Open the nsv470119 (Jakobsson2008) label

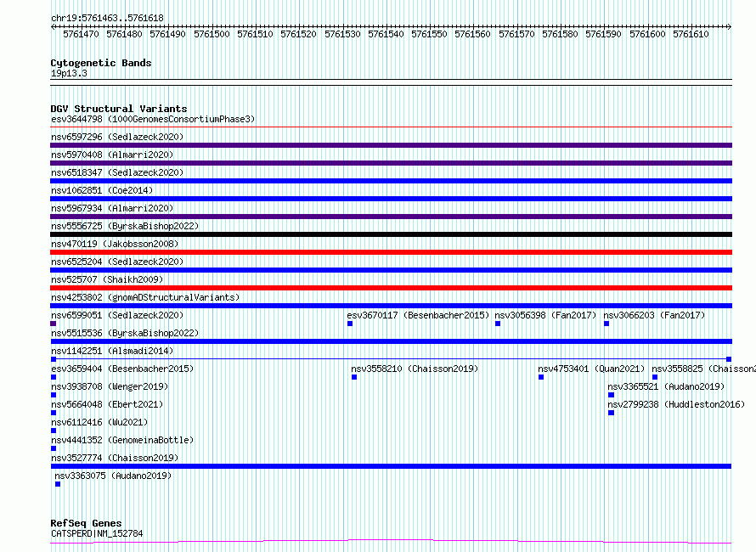pos(115,244)
